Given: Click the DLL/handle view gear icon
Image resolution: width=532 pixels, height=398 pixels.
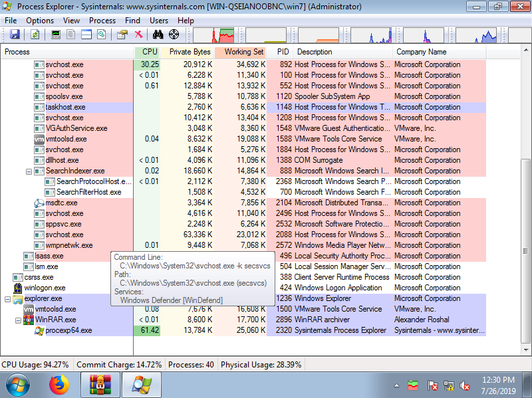Looking at the screenshot, I should (102, 35).
